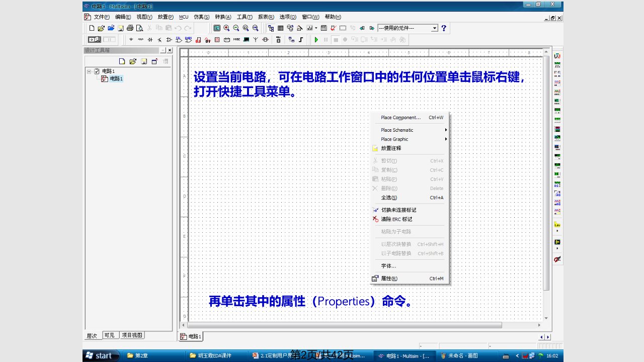This screenshot has height=362, width=644.
Task: Click the Print icon in the main toolbar
Action: click(130, 28)
